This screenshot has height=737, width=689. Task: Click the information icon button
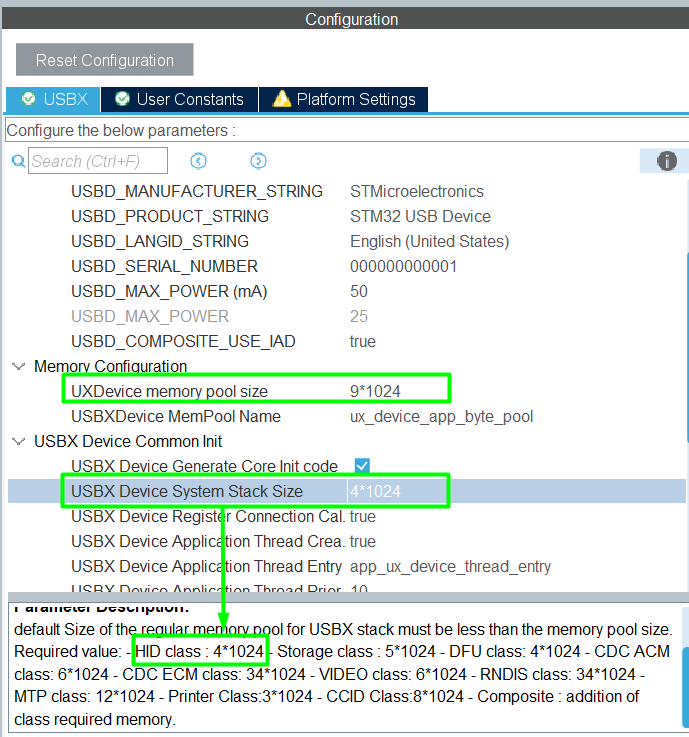[x=666, y=161]
